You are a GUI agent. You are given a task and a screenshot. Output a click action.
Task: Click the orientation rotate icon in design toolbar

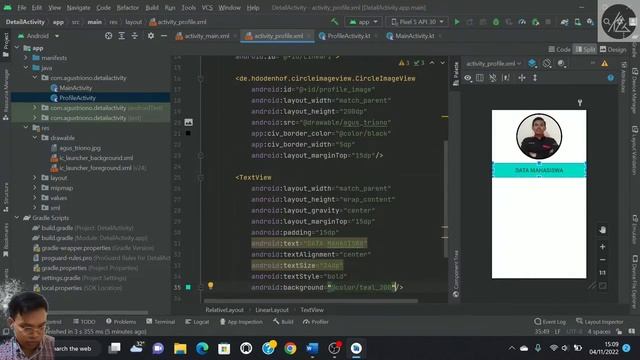point(547,63)
